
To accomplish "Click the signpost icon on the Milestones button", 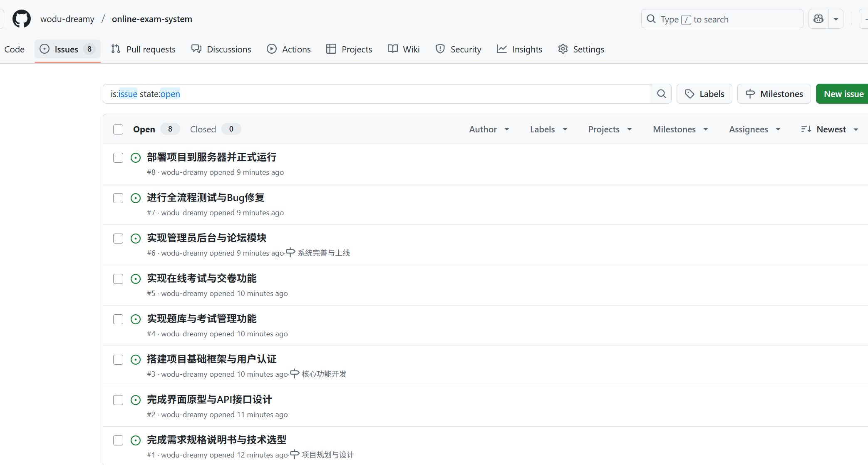I will pos(750,94).
